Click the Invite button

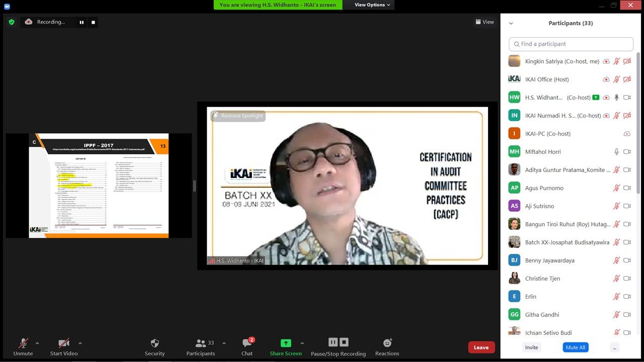[532, 347]
